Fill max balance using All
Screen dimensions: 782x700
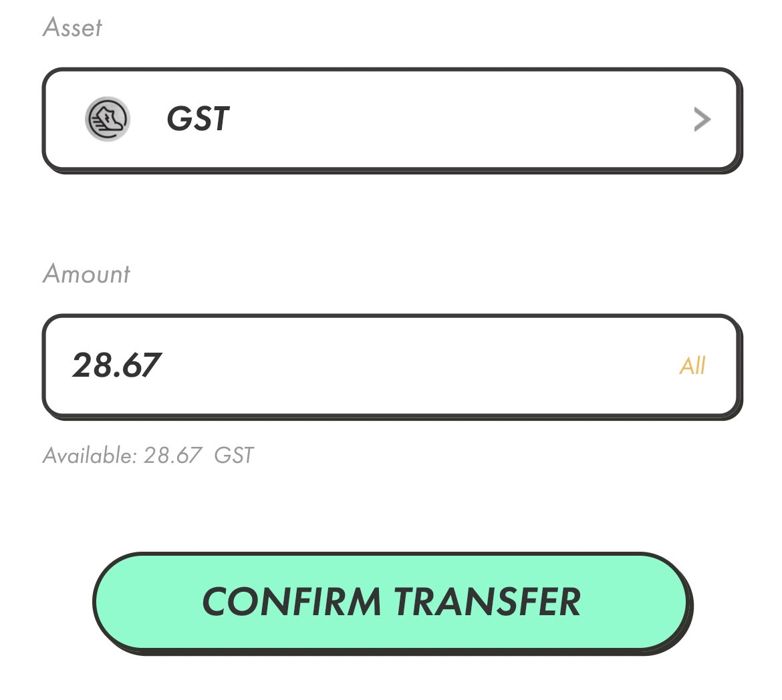tap(692, 366)
